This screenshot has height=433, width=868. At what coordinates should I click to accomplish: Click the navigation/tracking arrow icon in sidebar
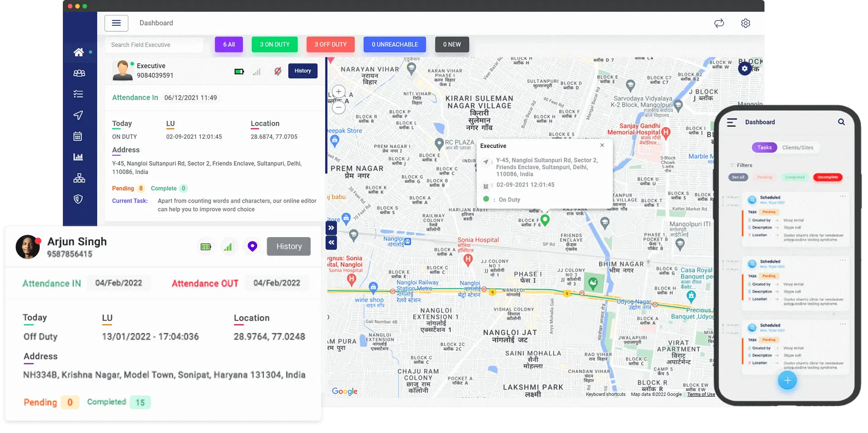[x=79, y=115]
